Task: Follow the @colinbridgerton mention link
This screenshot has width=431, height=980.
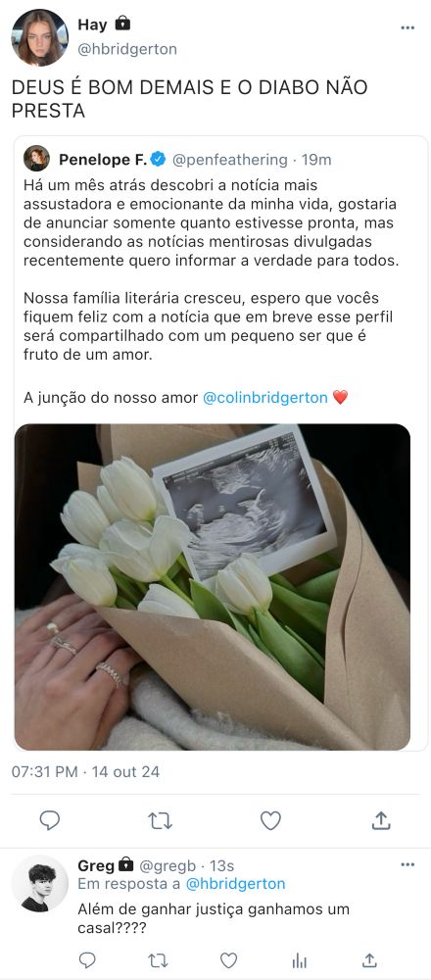Action: 265,398
